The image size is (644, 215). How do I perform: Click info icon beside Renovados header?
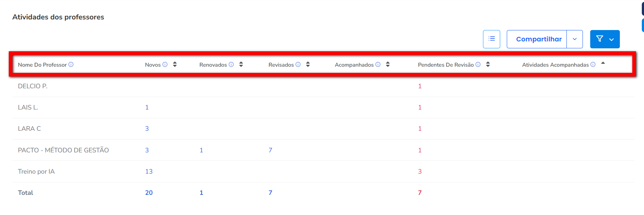click(x=231, y=64)
